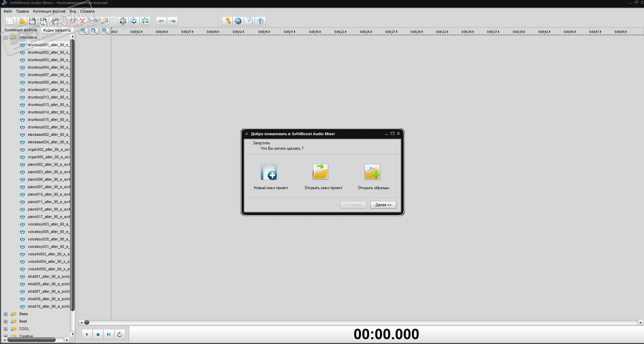
Task: Redo the last undone action
Action: coord(173,21)
